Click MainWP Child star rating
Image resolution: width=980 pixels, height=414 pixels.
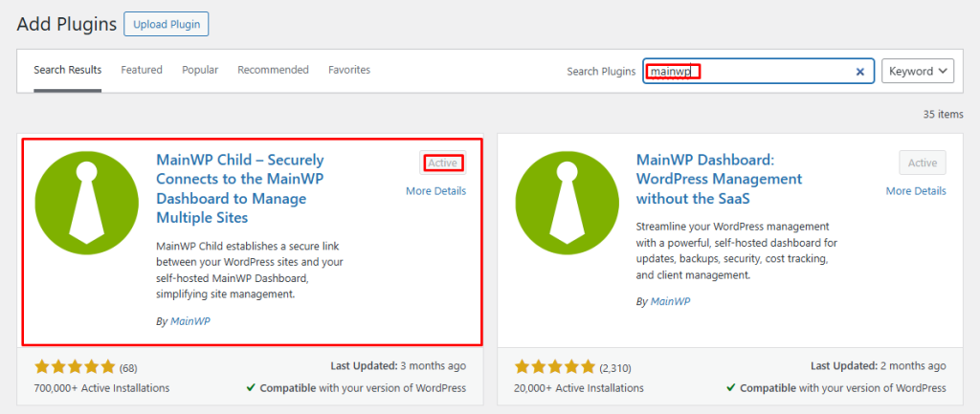(x=75, y=366)
